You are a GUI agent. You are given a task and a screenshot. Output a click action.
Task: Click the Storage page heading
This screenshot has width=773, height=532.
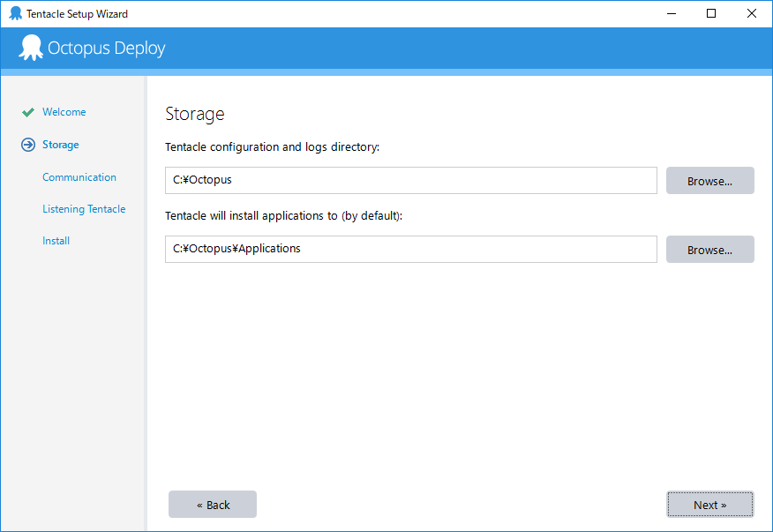click(195, 114)
